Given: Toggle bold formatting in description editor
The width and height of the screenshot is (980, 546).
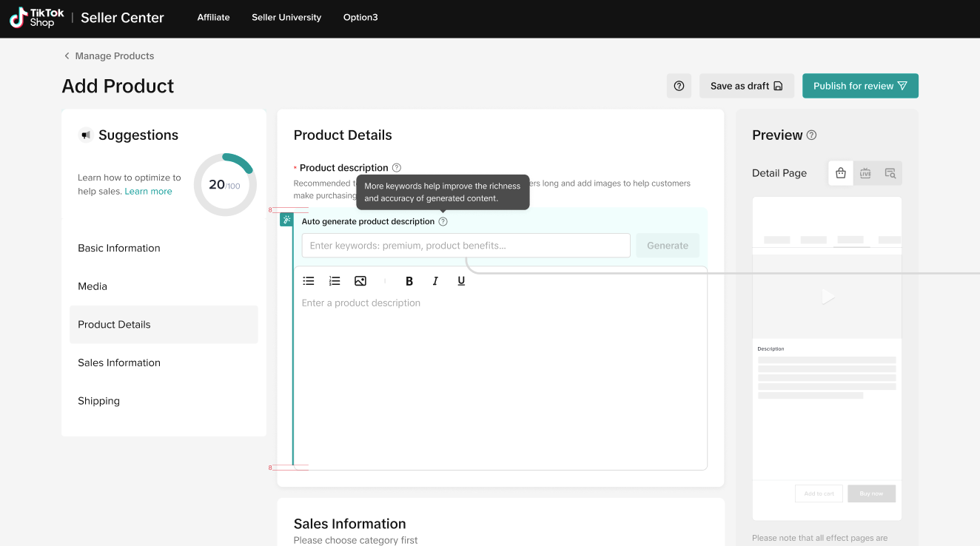Looking at the screenshot, I should [409, 281].
